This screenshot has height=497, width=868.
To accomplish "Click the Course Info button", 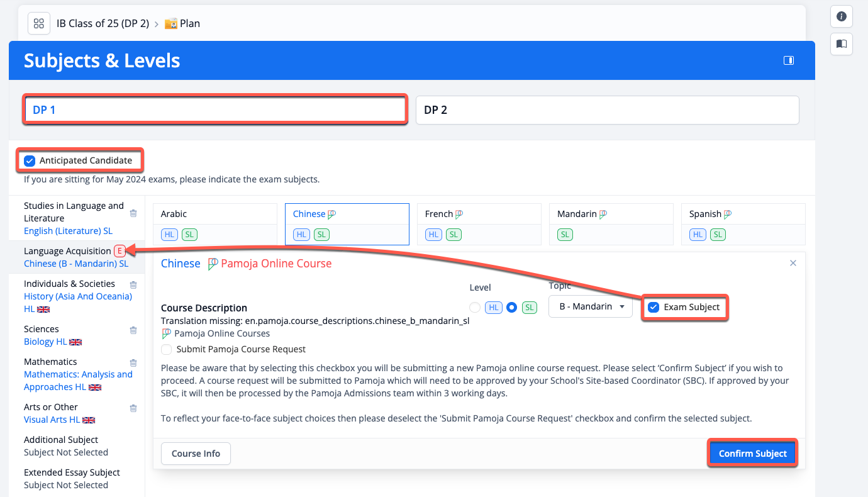I will [x=196, y=454].
